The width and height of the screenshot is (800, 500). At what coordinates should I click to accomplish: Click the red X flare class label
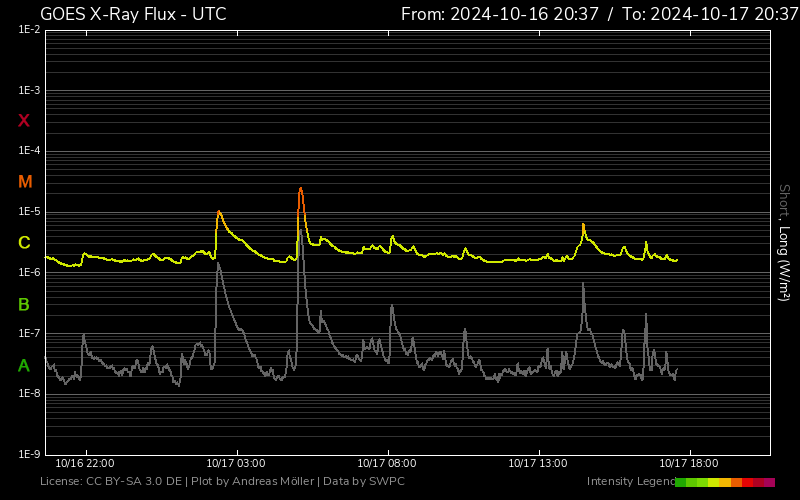point(24,121)
